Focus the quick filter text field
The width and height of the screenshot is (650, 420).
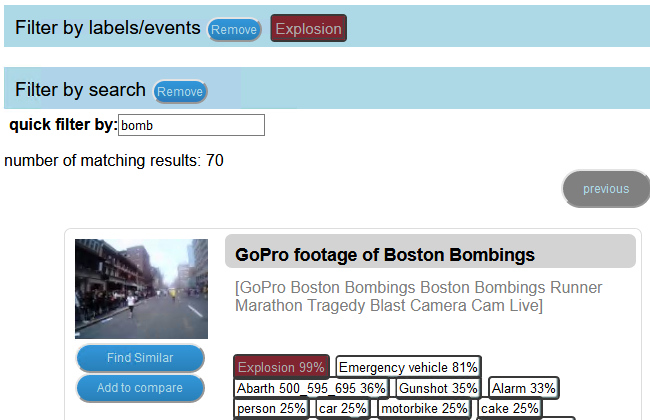click(x=191, y=125)
